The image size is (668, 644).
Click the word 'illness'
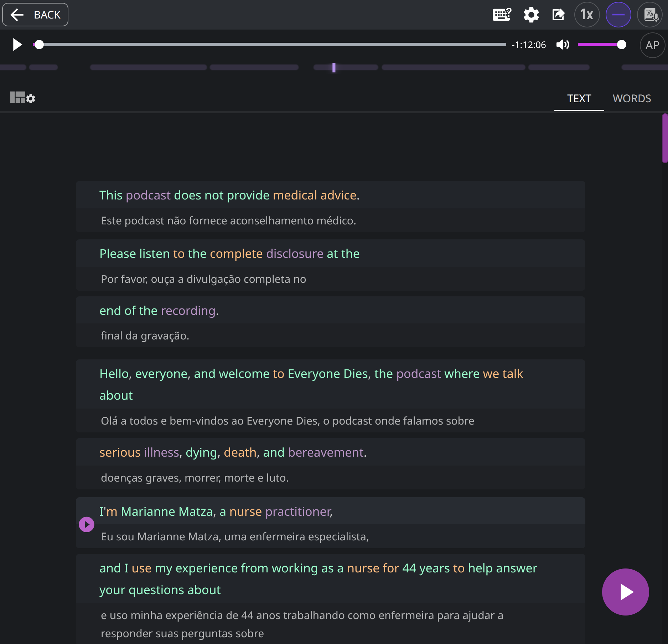point(161,452)
